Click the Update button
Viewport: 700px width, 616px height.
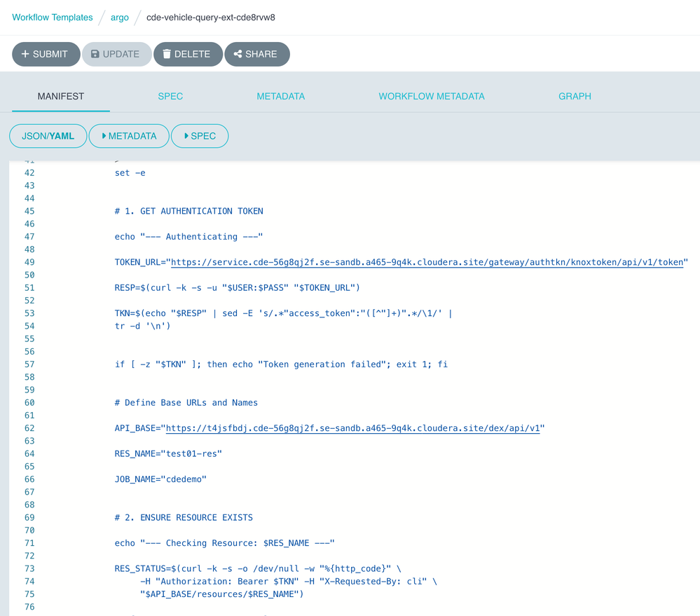coord(116,54)
